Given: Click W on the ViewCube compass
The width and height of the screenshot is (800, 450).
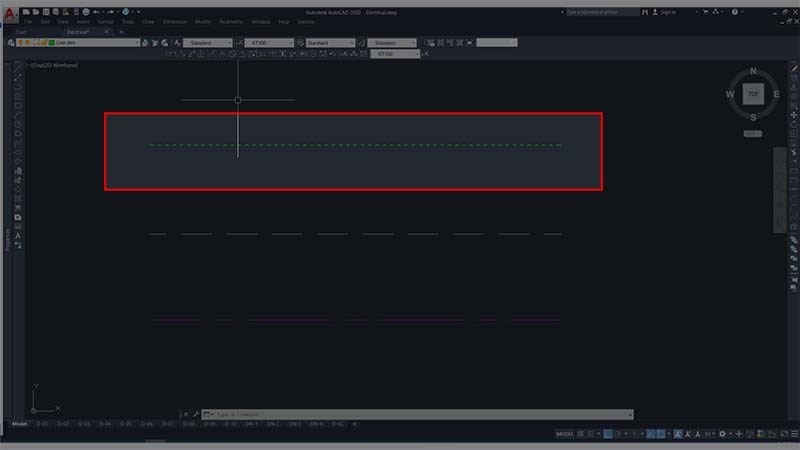Looking at the screenshot, I should click(x=730, y=94).
